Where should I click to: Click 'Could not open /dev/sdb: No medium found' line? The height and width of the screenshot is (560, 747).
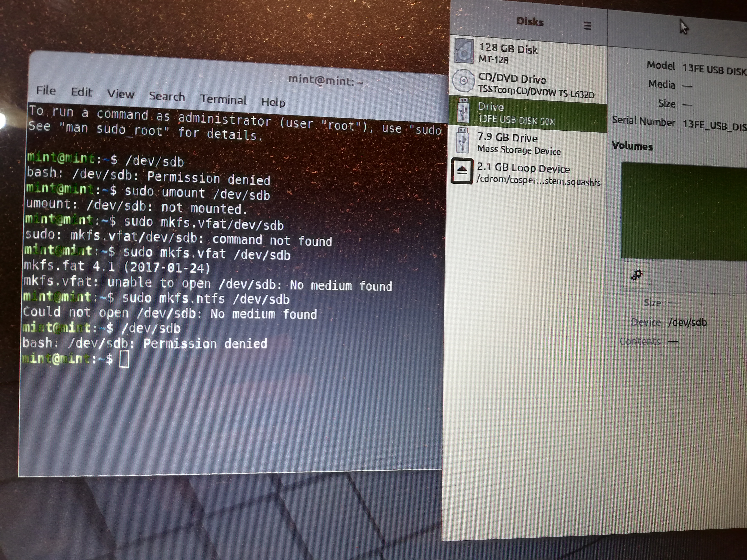pos(170,313)
